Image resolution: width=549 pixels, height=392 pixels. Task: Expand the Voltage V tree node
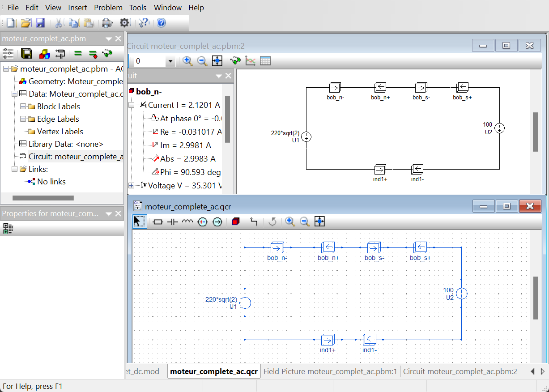pos(132,185)
